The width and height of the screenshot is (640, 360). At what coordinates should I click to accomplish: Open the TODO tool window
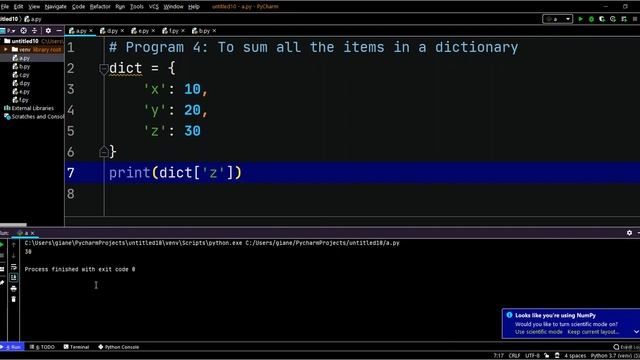pos(42,347)
